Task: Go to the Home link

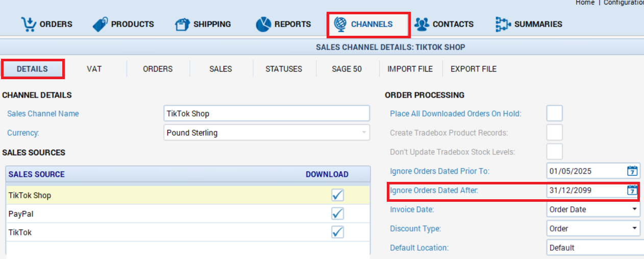Action: (585, 3)
